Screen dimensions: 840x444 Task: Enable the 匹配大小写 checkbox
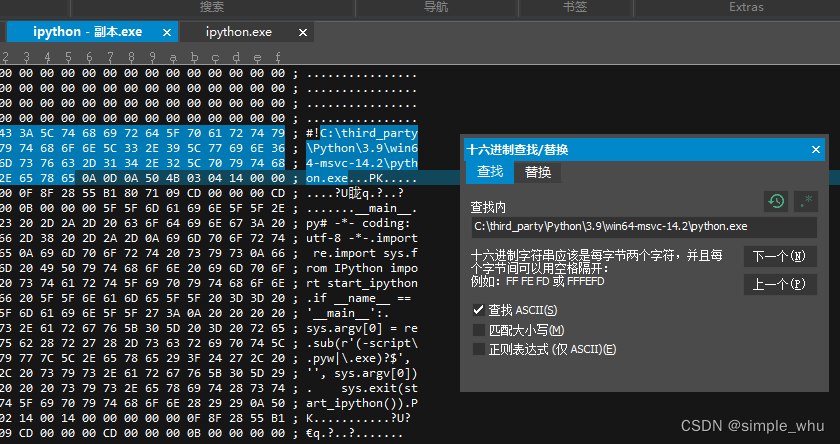[479, 330]
